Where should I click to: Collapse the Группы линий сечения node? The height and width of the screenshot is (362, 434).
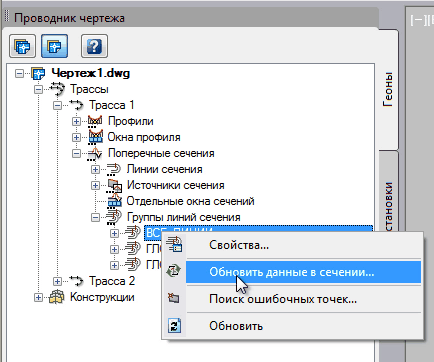(95, 217)
